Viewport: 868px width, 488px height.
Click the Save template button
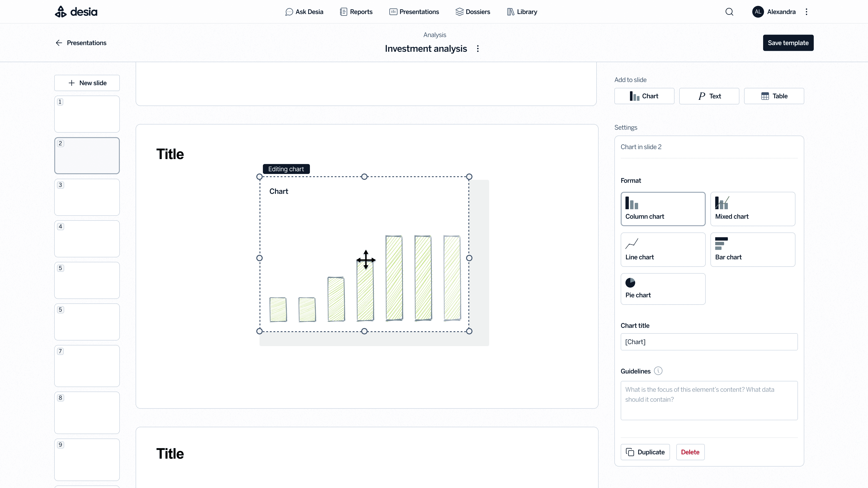[x=788, y=43]
